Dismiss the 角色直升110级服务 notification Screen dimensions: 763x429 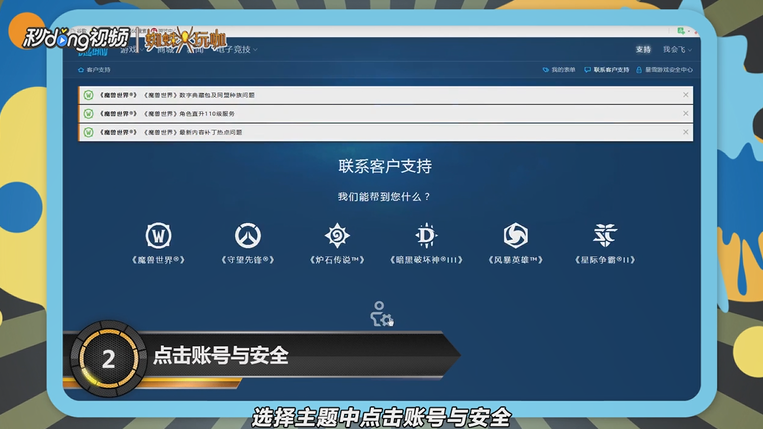(686, 113)
